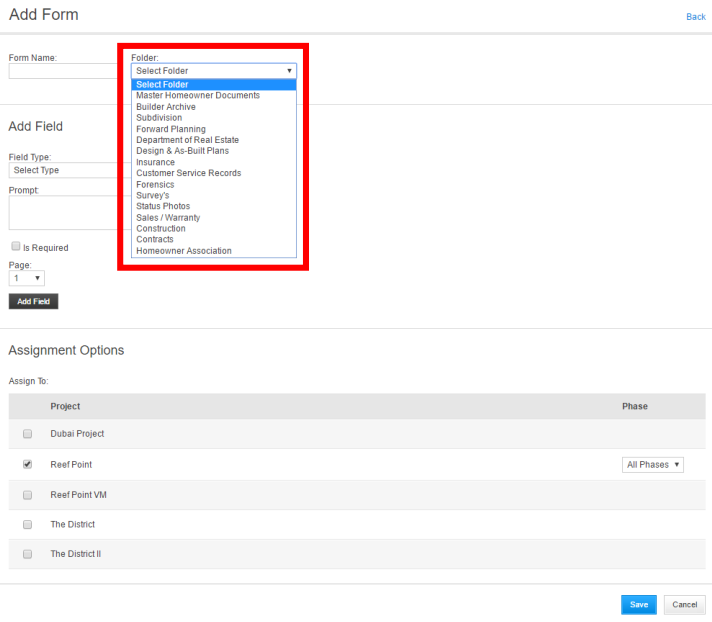Select Design & As-Built Plans folder
Viewport: 712px width, 622px height.
point(214,151)
